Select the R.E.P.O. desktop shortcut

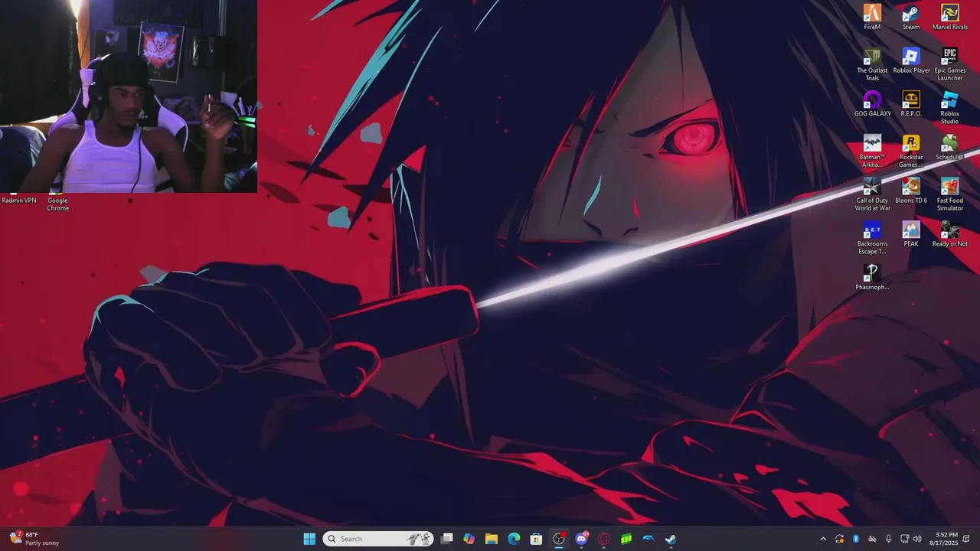pyautogui.click(x=910, y=104)
